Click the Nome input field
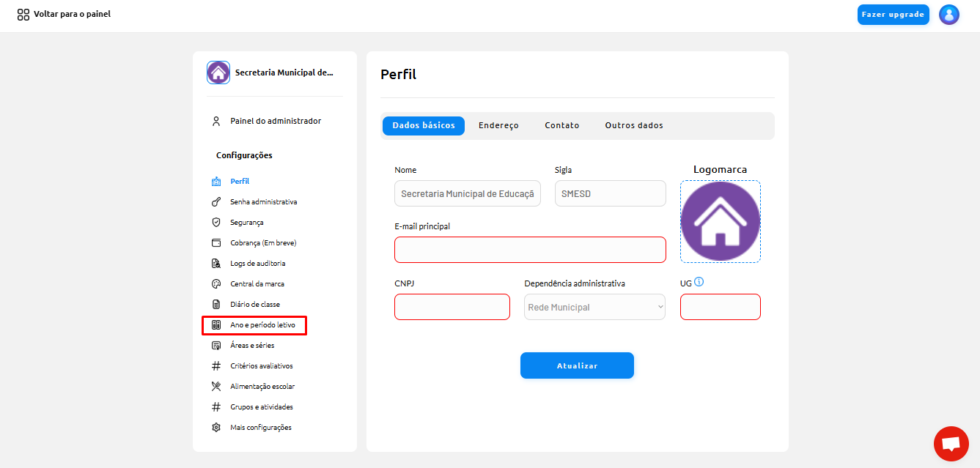This screenshot has width=980, height=468. [468, 193]
